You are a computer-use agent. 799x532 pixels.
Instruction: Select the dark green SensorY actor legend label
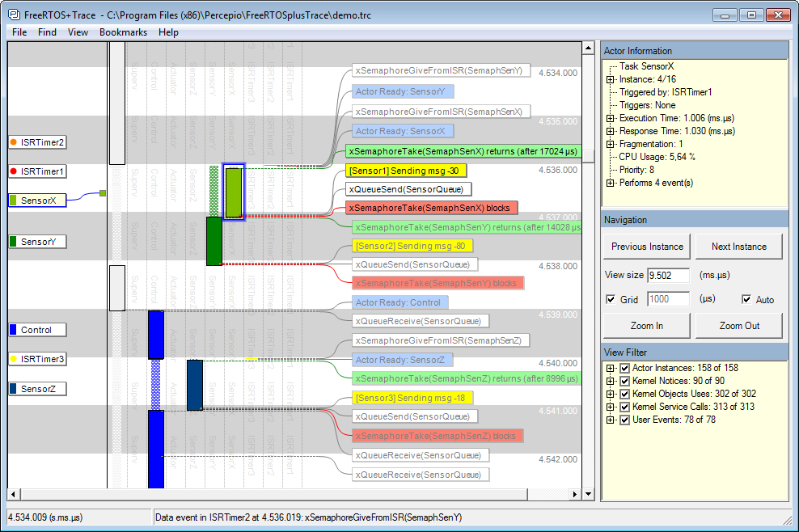click(x=37, y=242)
